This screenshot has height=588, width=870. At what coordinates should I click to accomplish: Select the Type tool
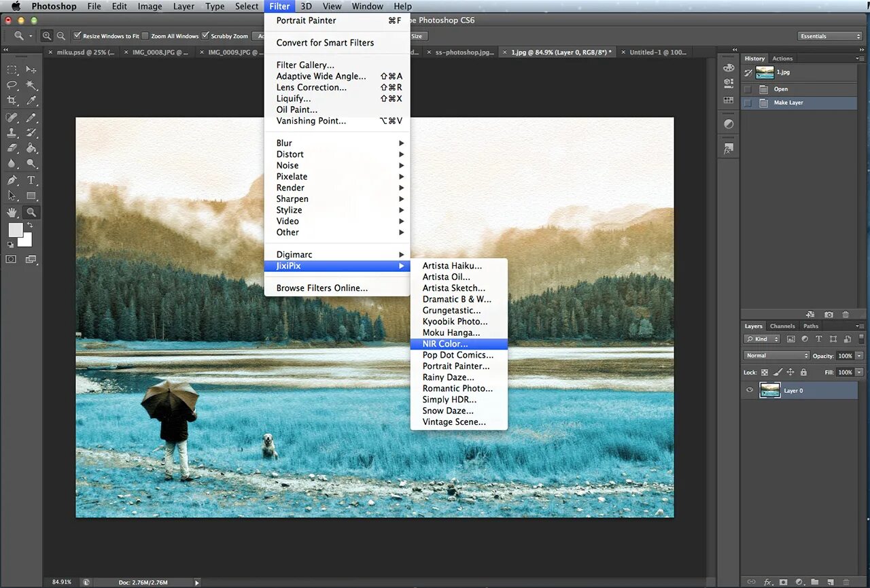(31, 180)
